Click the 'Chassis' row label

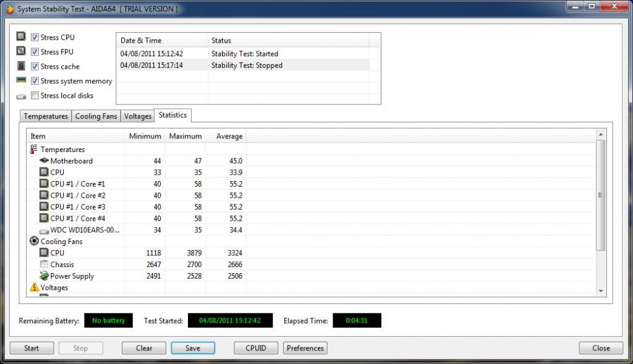pos(62,265)
